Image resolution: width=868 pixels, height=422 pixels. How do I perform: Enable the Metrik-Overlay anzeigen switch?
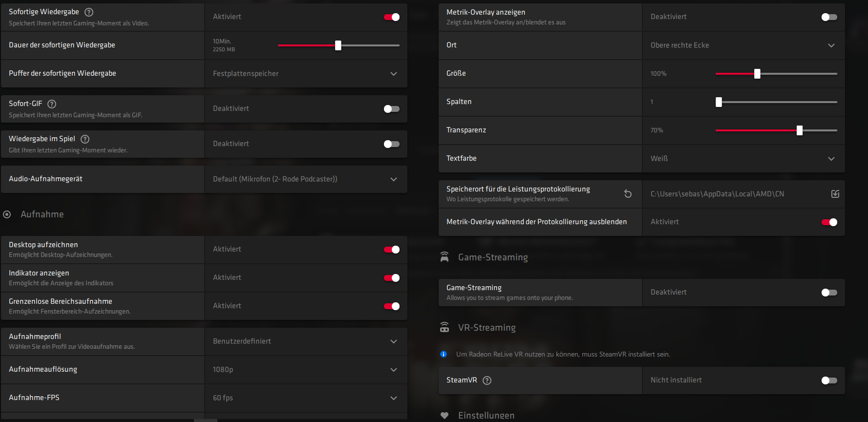click(829, 17)
